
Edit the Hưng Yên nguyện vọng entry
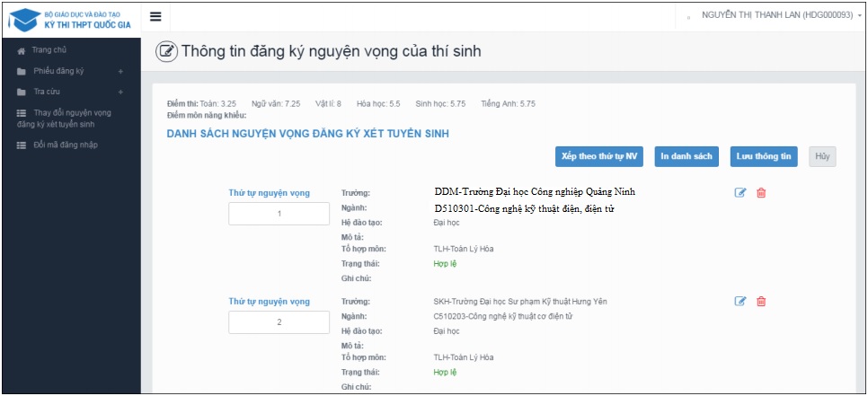click(x=740, y=301)
